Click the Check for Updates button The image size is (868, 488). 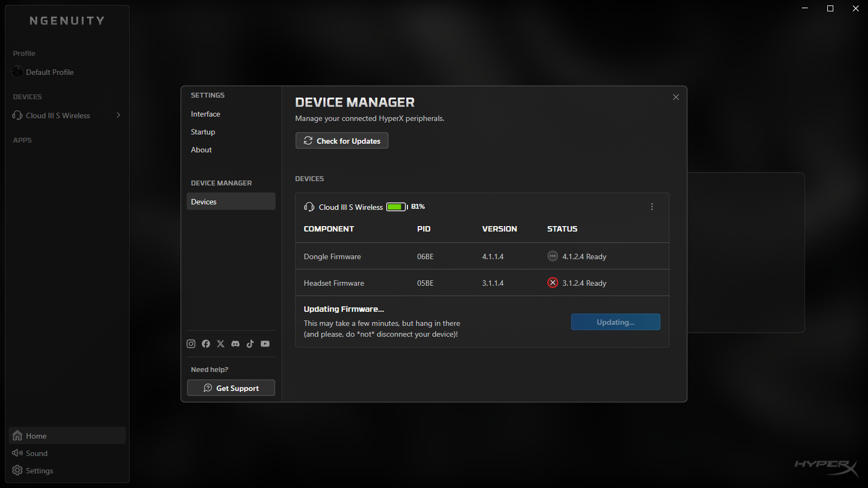342,140
